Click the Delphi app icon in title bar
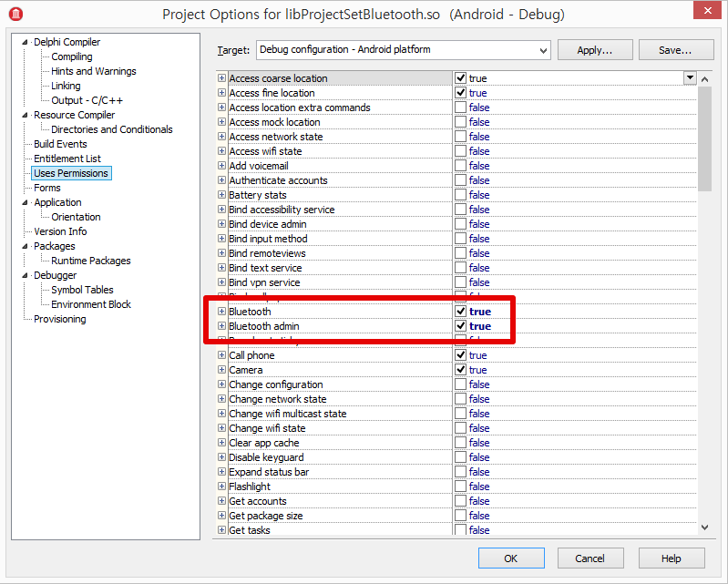 click(x=15, y=14)
